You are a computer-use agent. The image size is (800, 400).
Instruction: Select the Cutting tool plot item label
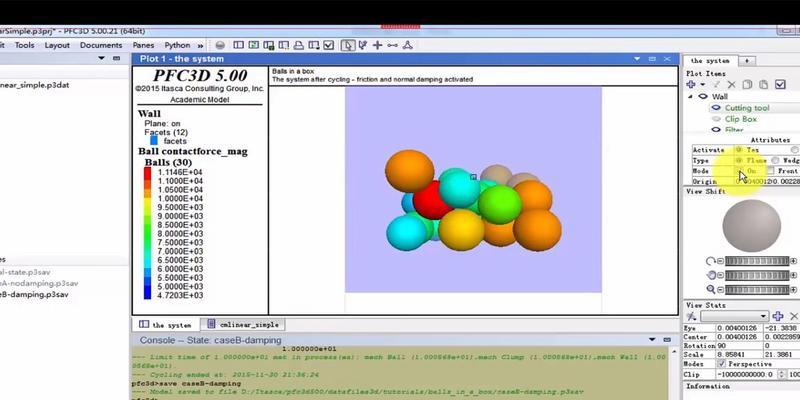pos(747,108)
